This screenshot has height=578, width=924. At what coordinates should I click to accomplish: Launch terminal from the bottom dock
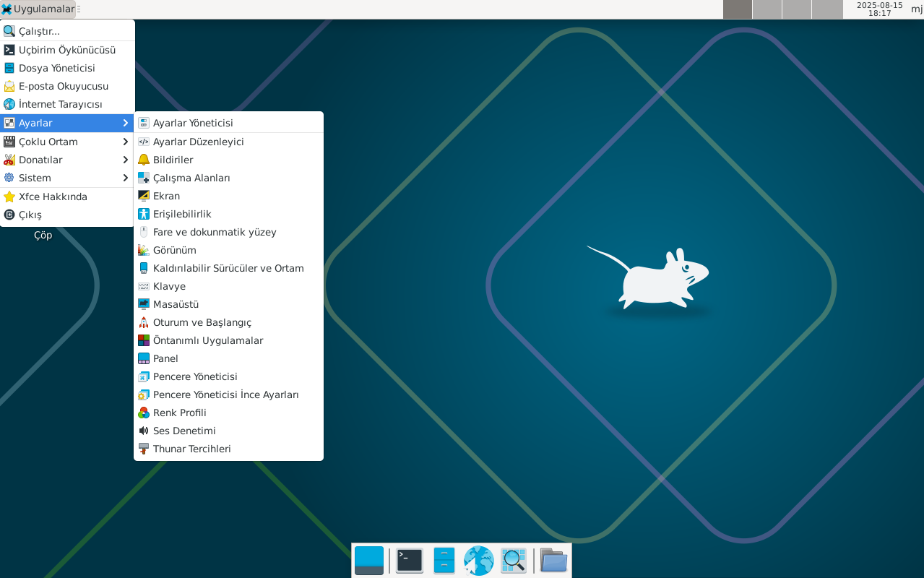click(410, 561)
